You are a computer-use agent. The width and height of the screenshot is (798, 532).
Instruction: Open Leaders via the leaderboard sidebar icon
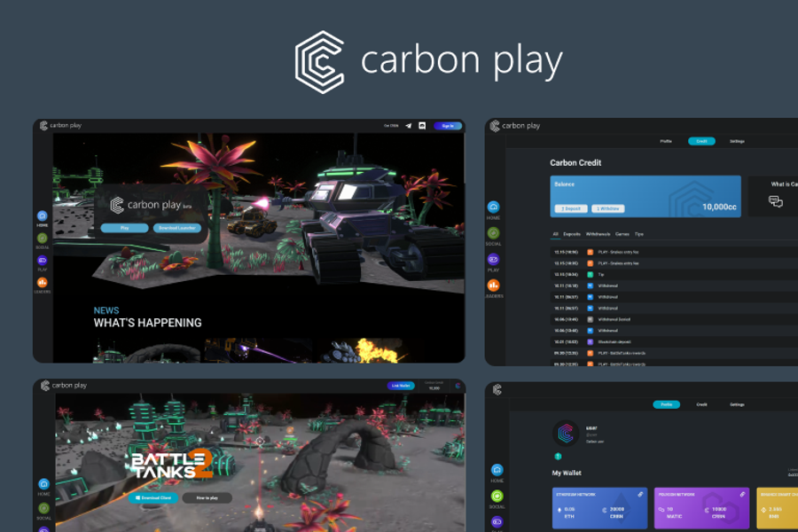coord(42,281)
